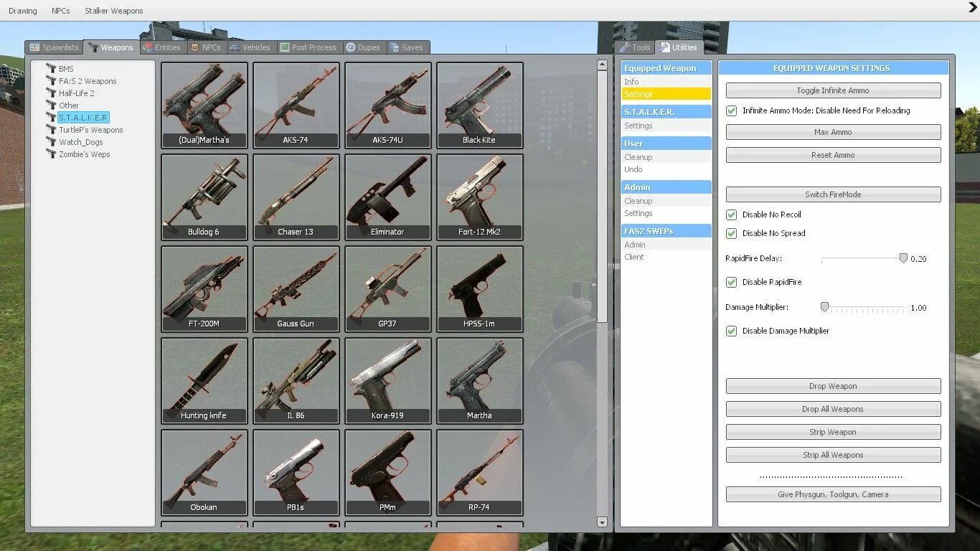
Task: Choose the Martha pistol icon
Action: pos(480,380)
